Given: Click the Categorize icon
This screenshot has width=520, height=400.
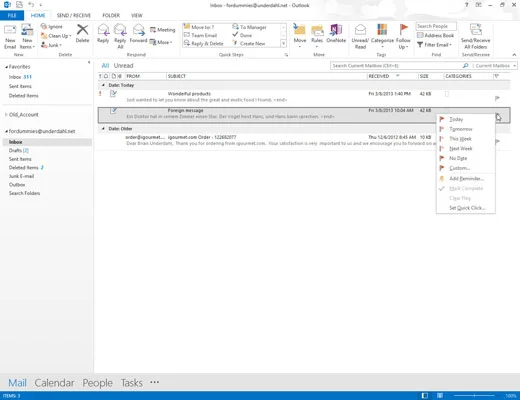Looking at the screenshot, I should [x=382, y=30].
